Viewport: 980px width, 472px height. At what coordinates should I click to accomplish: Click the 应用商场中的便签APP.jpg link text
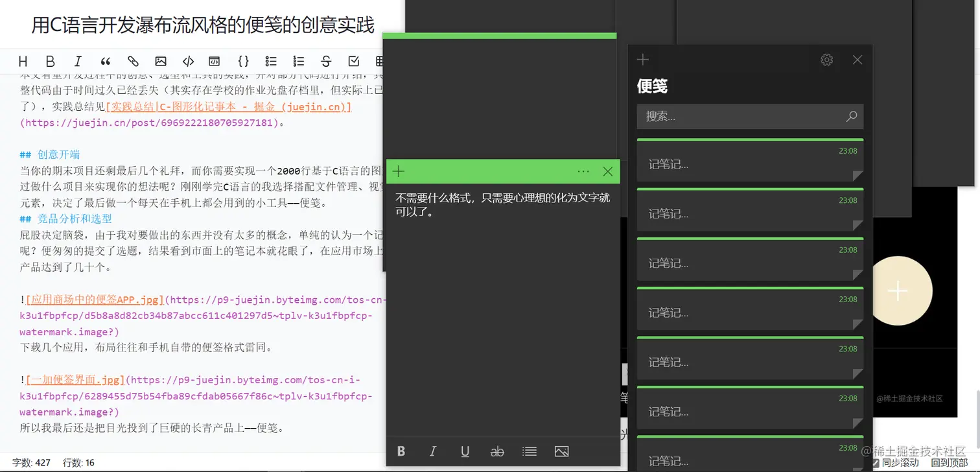coord(95,300)
